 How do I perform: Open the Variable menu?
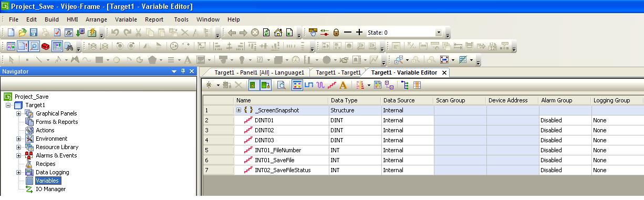126,19
